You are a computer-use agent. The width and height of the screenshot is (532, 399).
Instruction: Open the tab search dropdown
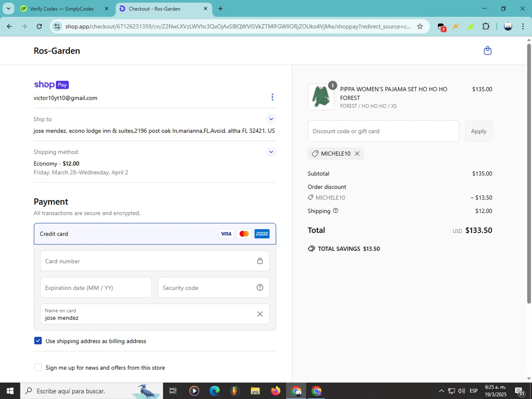(9, 9)
